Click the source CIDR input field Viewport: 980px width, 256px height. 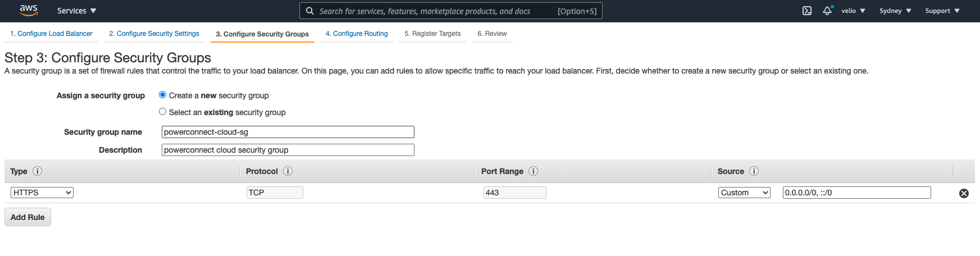coord(856,193)
